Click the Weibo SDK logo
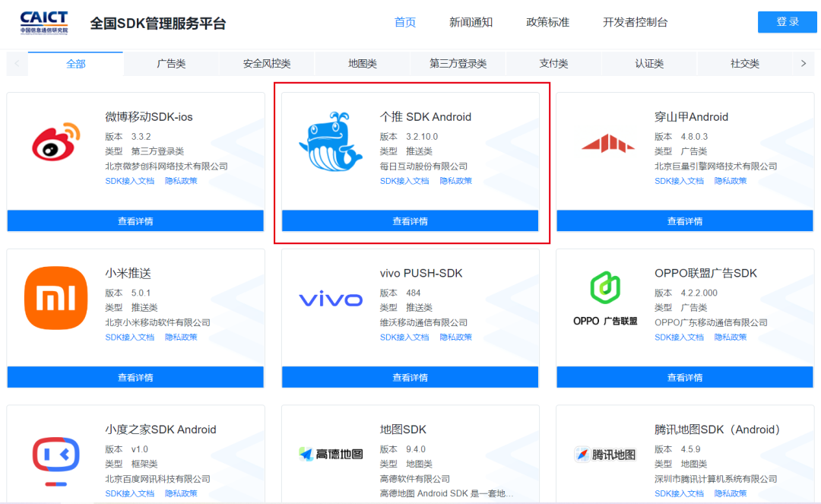This screenshot has height=504, width=821. point(56,141)
